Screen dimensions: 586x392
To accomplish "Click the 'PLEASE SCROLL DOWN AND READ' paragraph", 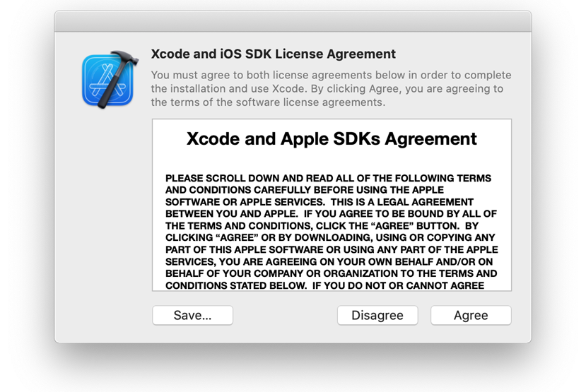I will click(x=332, y=232).
